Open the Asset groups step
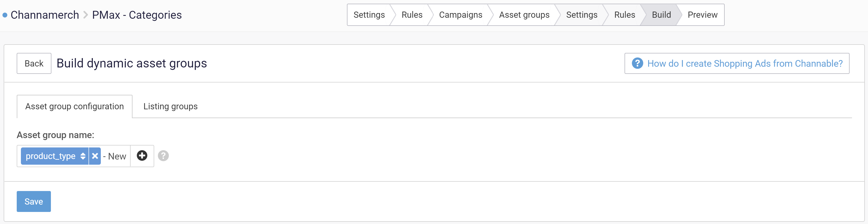The width and height of the screenshot is (868, 224). tap(524, 15)
